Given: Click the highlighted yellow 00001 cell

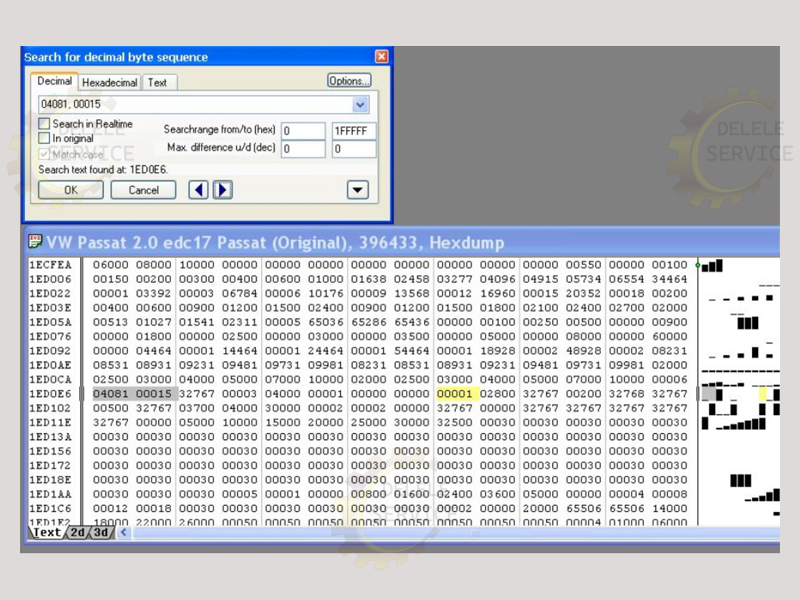Looking at the screenshot, I should pyautogui.click(x=453, y=395).
